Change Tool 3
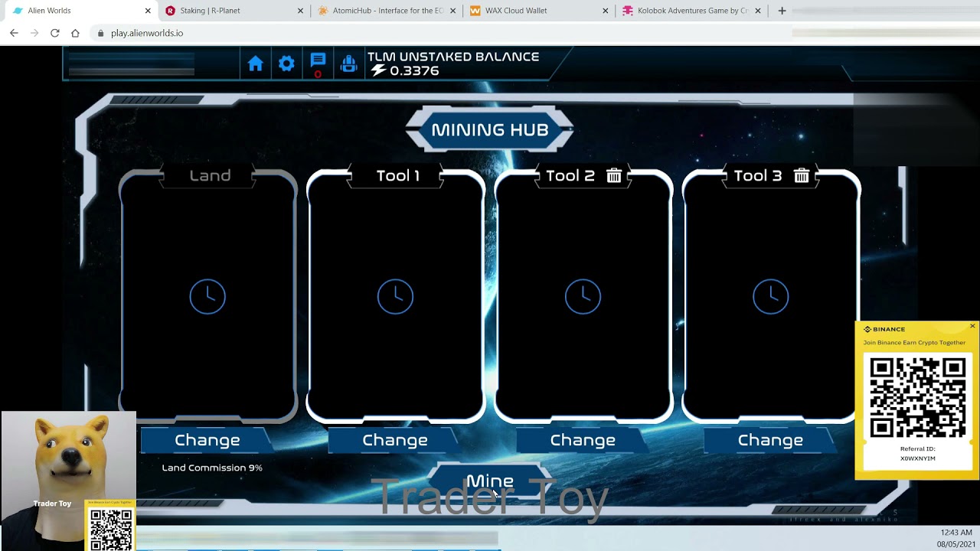The image size is (980, 551). pos(770,440)
